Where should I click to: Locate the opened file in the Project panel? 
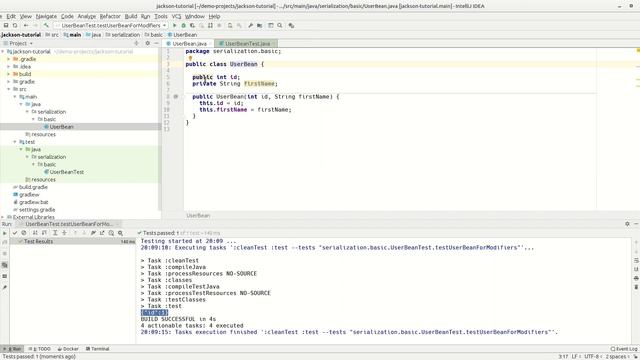[137, 43]
